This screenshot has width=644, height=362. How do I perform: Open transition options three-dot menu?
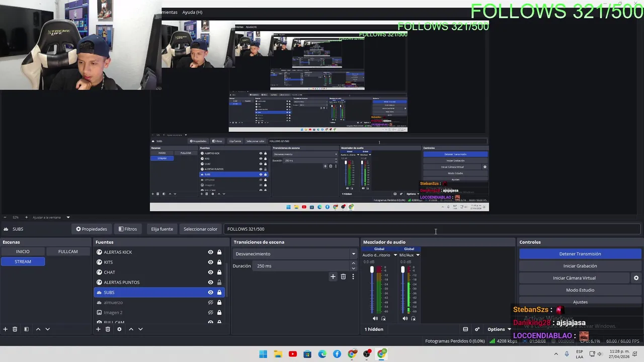click(x=353, y=277)
